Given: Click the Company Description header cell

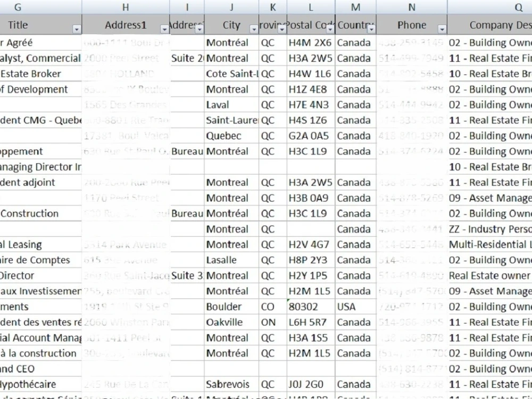Looking at the screenshot, I should [x=490, y=25].
